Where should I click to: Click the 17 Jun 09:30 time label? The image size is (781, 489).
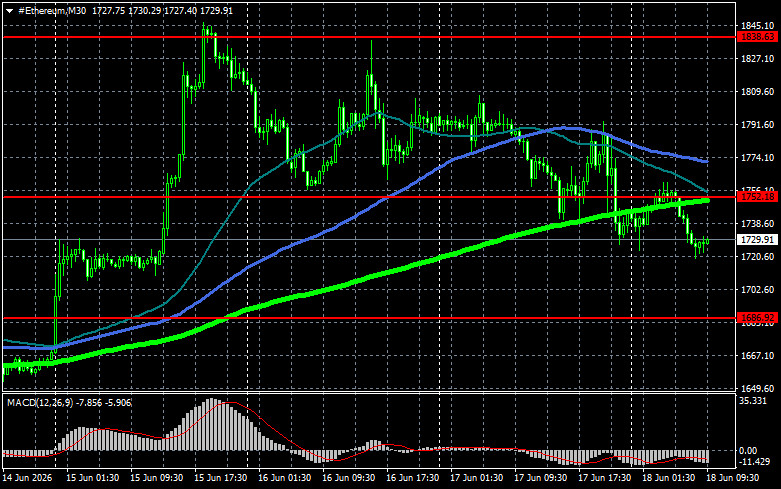click(540, 478)
